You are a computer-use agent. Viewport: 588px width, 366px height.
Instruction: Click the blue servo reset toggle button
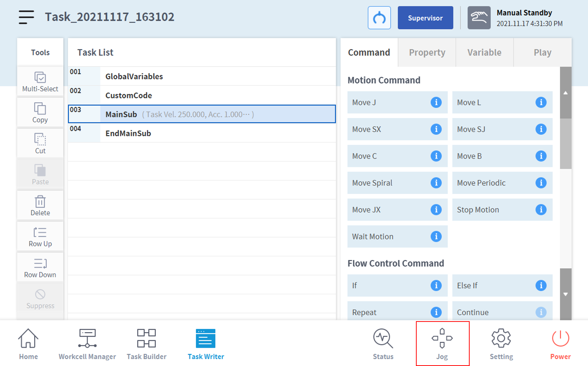[x=379, y=18]
